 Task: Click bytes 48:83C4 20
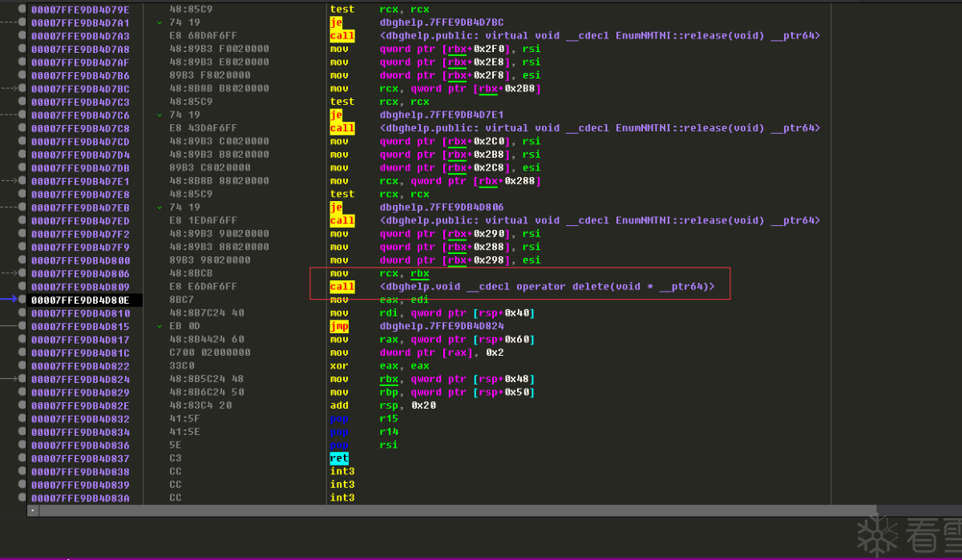coord(200,405)
